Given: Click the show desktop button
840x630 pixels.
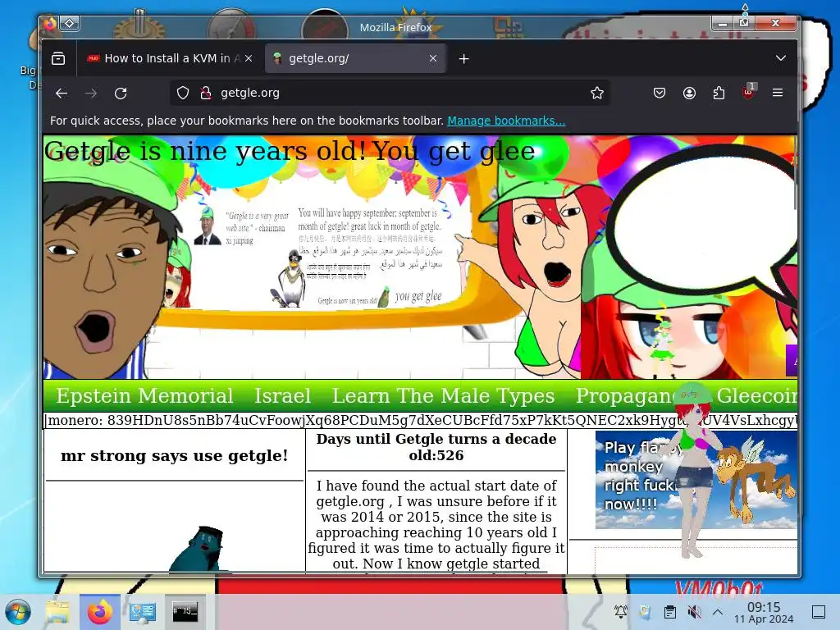Looking at the screenshot, I should coord(819,612).
